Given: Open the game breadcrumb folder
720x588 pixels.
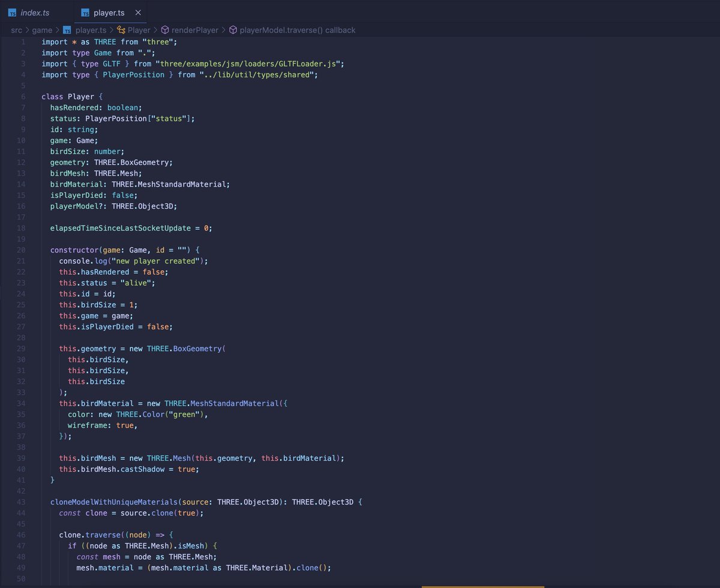Looking at the screenshot, I should [x=42, y=30].
